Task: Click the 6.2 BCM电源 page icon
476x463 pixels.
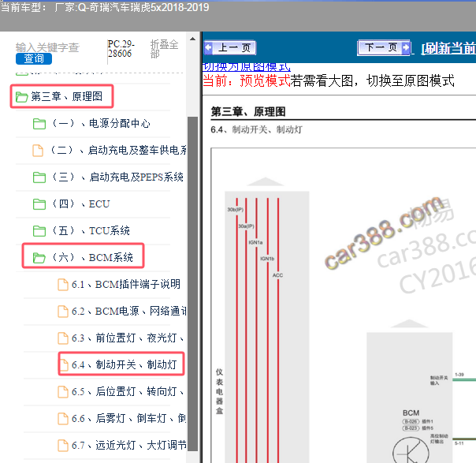Action: point(63,312)
